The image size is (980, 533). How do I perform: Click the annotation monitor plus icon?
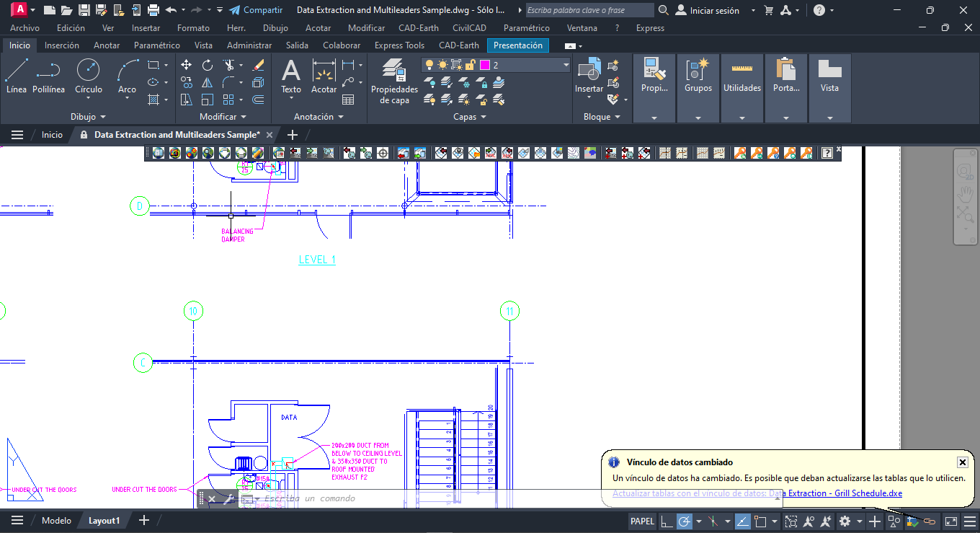coord(875,521)
